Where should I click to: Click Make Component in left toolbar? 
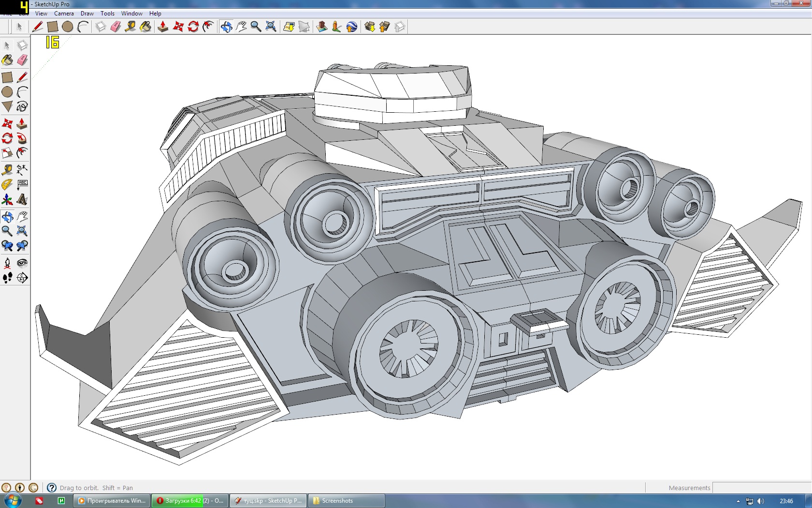(x=22, y=45)
